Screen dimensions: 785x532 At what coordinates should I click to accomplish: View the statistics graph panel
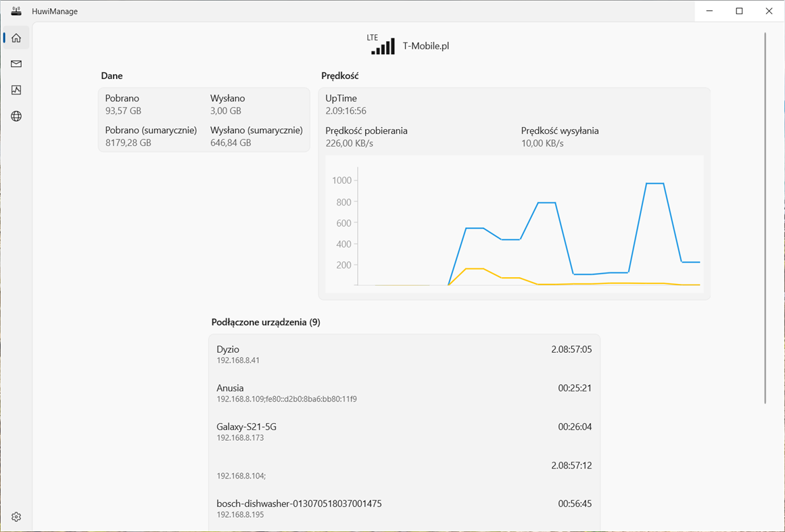coord(16,89)
